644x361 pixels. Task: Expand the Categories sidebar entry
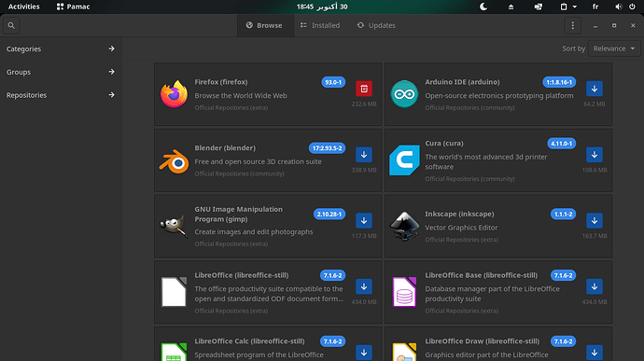(x=61, y=49)
